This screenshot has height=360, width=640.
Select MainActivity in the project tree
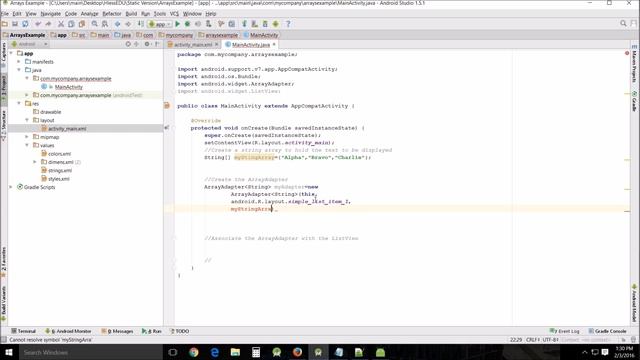click(69, 87)
